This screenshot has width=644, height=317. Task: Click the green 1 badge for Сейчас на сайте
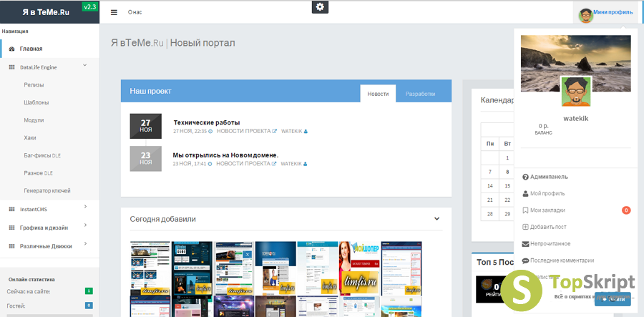pos(89,291)
